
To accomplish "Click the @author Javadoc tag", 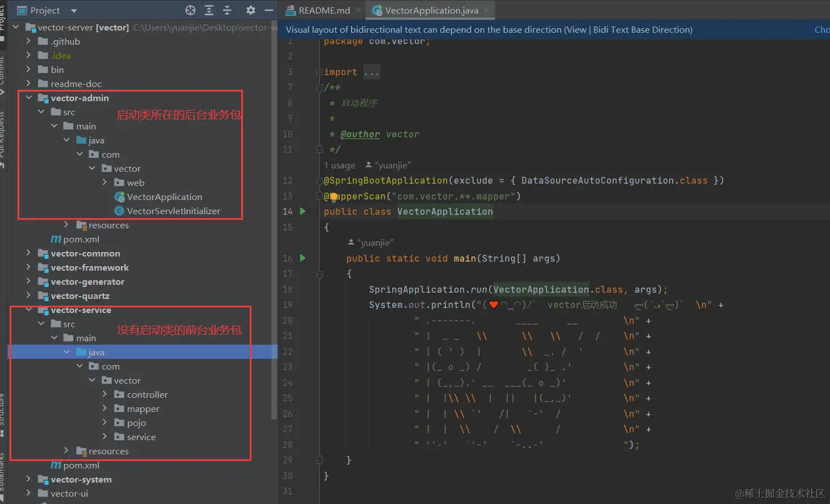I will [x=360, y=134].
